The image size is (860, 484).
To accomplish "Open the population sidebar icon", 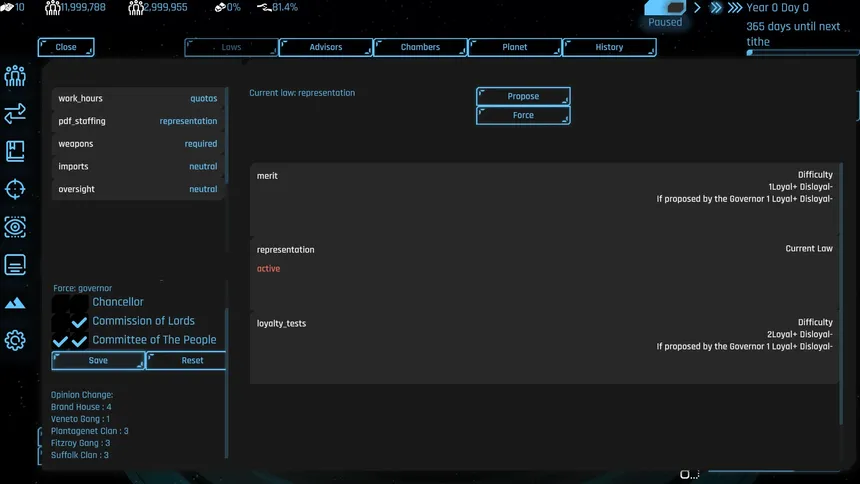I will [15, 76].
